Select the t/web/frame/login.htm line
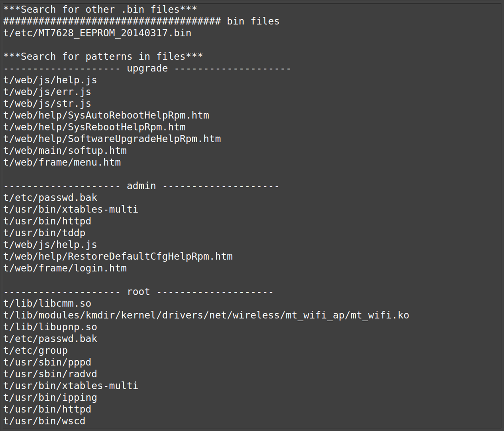504x431 pixels. tap(65, 268)
